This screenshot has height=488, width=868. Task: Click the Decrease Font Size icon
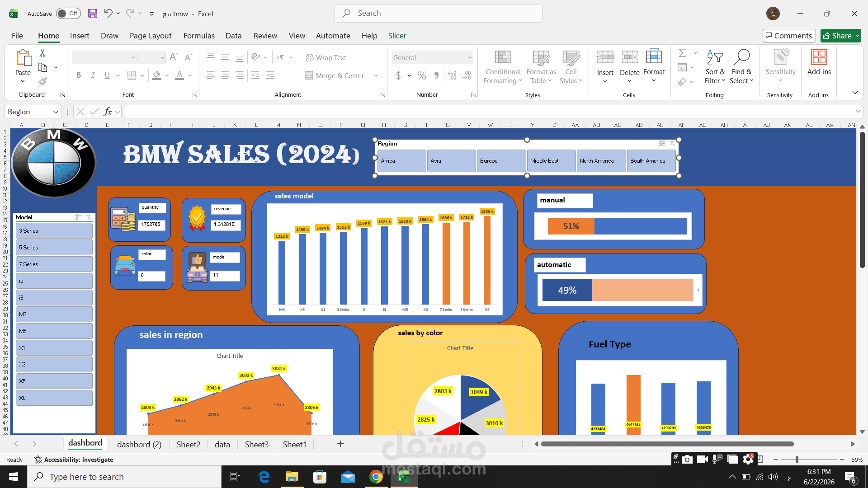point(189,57)
